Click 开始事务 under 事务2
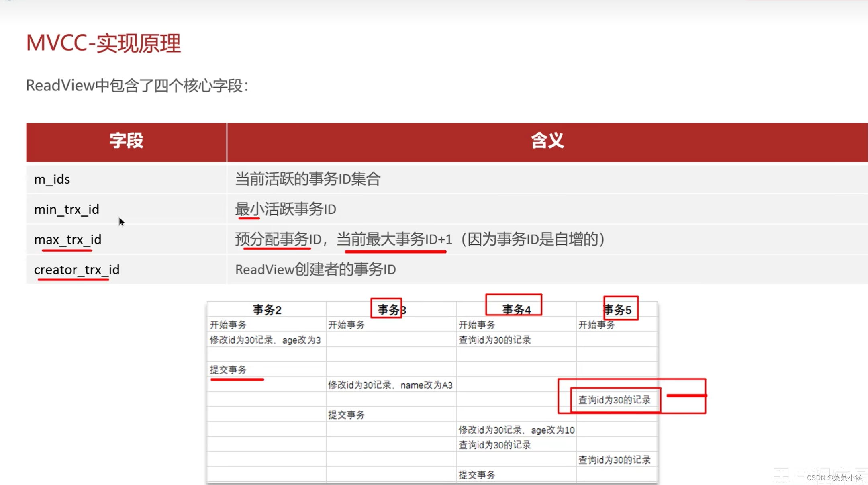This screenshot has width=868, height=485. (228, 325)
